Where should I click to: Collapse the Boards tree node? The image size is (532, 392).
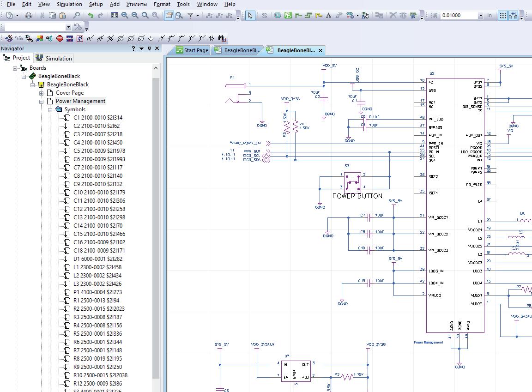[x=15, y=68]
